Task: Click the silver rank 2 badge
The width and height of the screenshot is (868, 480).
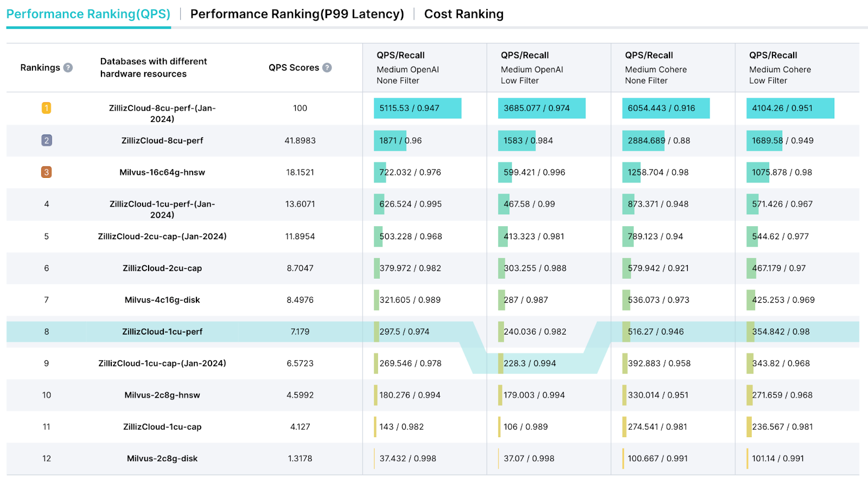Action: coord(47,140)
